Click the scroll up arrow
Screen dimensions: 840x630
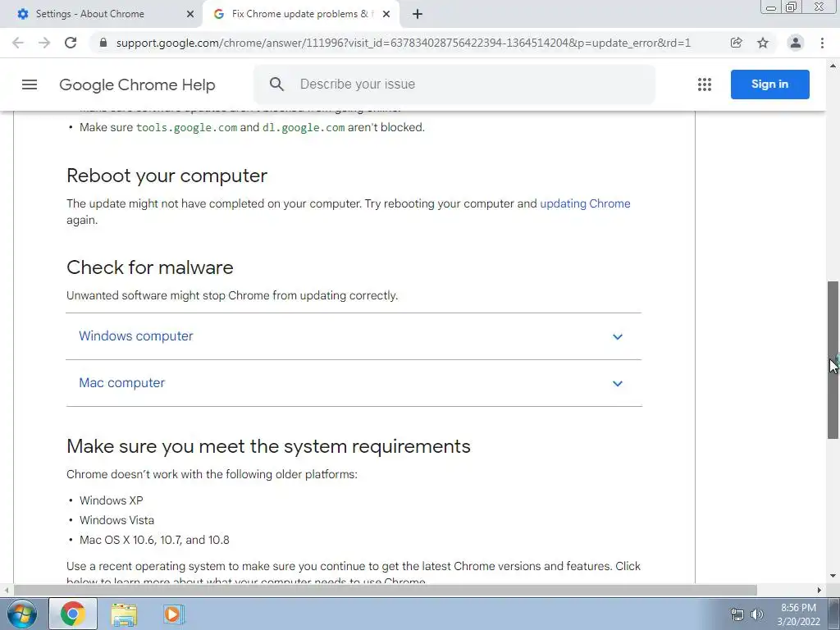click(833, 66)
